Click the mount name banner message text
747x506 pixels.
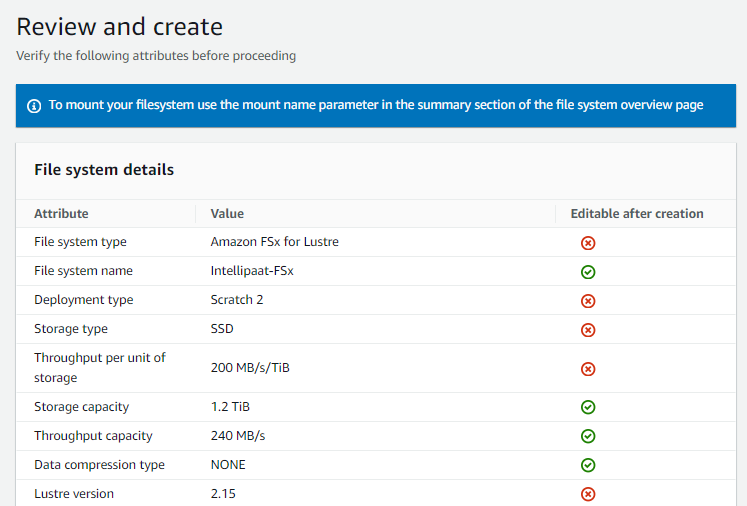coord(376,105)
